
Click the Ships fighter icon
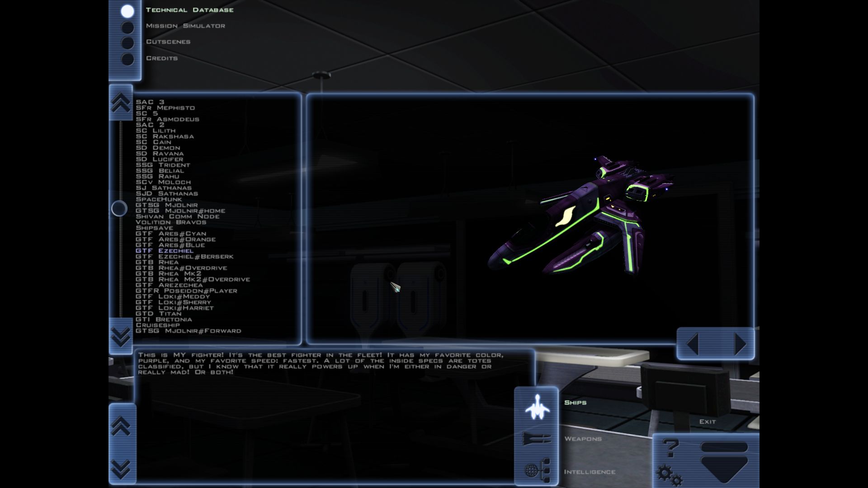pos(537,407)
